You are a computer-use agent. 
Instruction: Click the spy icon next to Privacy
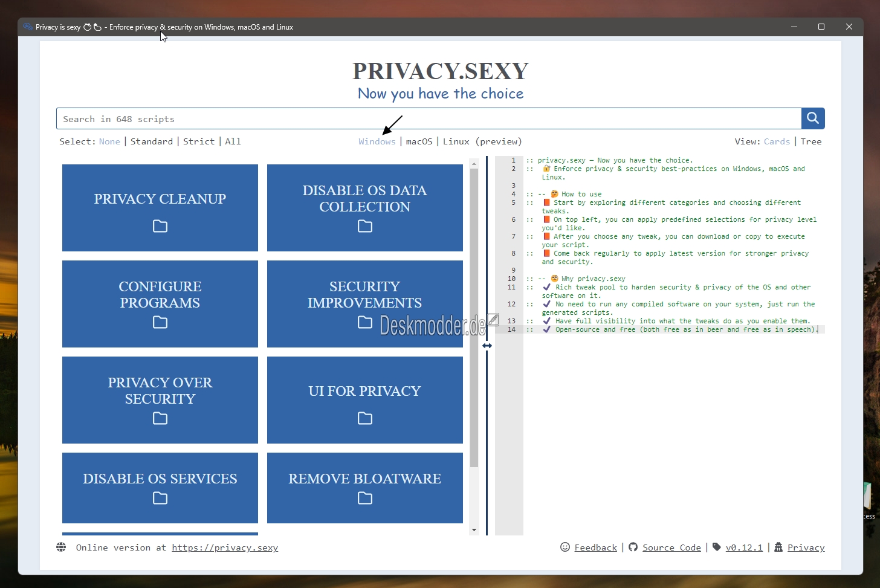pos(778,547)
